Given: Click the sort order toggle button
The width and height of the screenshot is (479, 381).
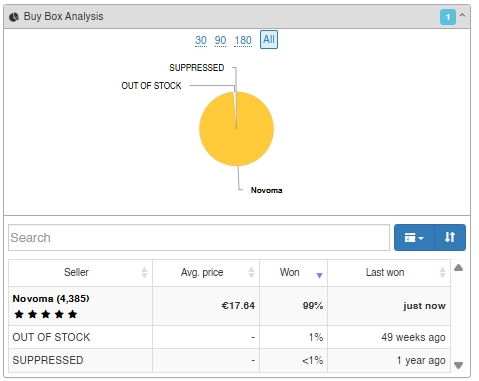Looking at the screenshot, I should 450,237.
